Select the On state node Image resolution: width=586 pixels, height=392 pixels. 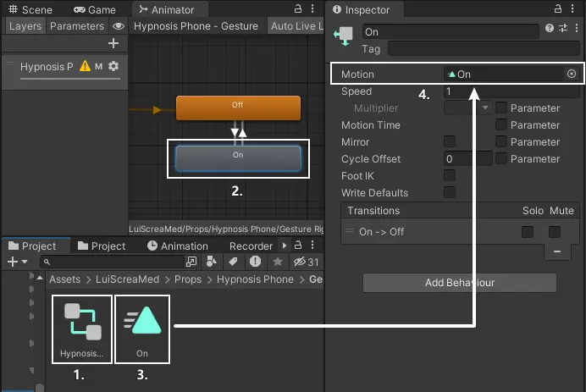[x=238, y=158]
